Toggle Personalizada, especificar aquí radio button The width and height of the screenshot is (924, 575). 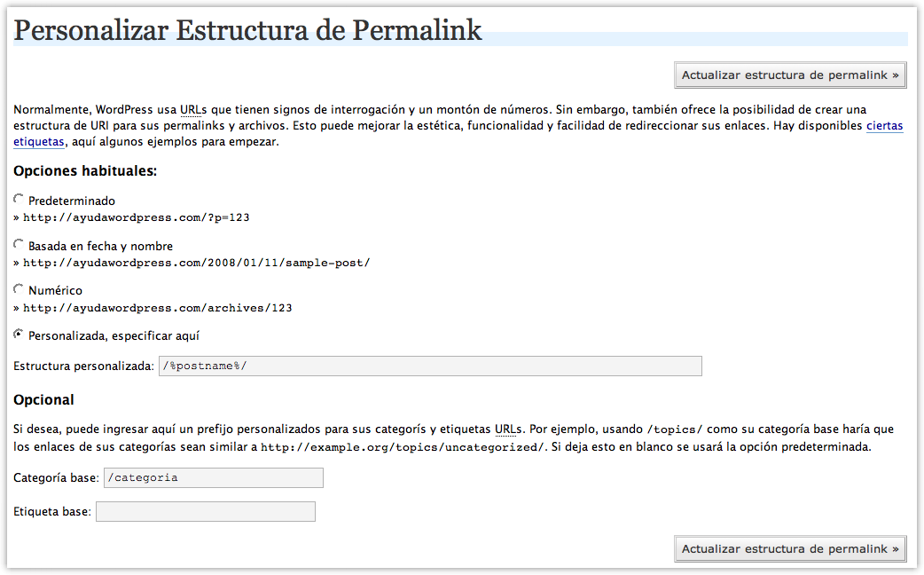[x=19, y=334]
